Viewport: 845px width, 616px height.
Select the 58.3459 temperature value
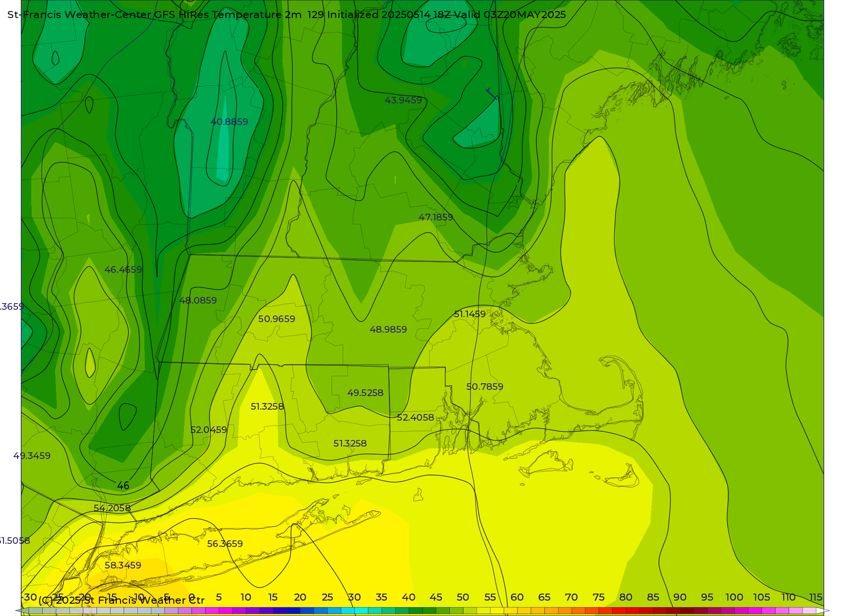123,565
